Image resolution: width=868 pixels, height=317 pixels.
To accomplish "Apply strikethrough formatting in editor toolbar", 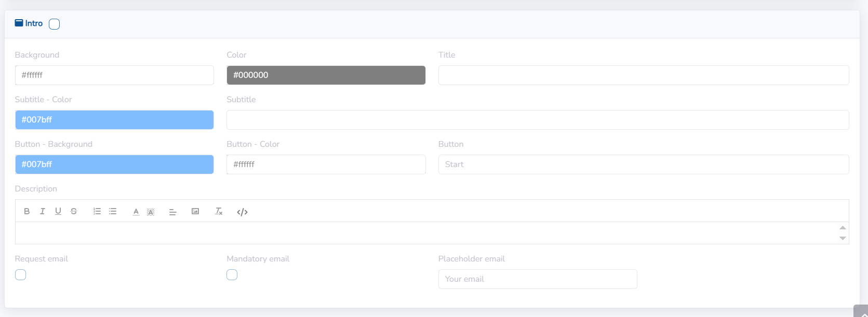I will point(74,211).
